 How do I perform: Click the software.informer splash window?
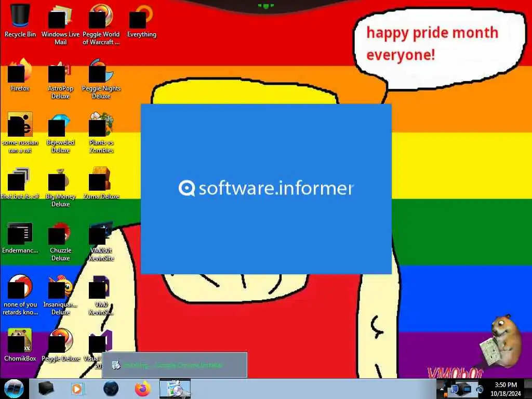(266, 189)
